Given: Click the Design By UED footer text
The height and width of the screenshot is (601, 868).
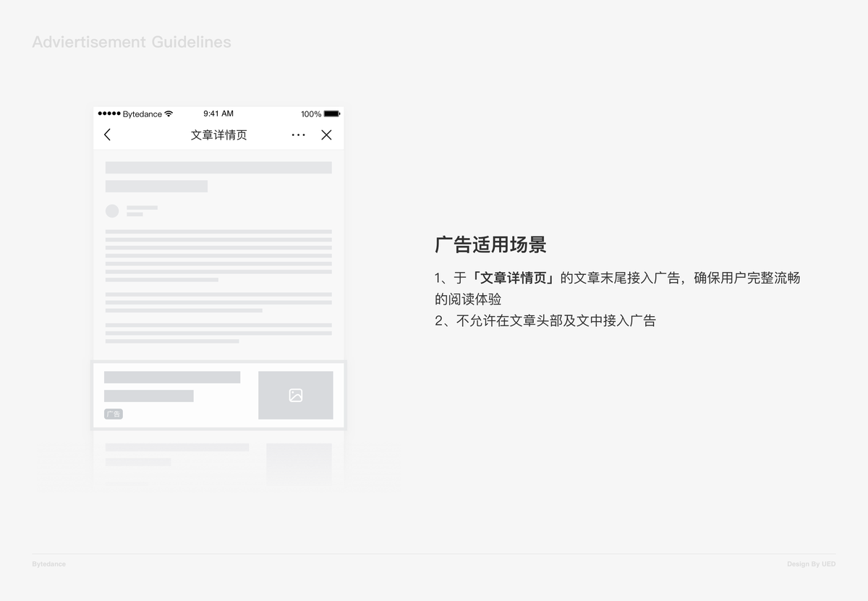Looking at the screenshot, I should coord(811,565).
